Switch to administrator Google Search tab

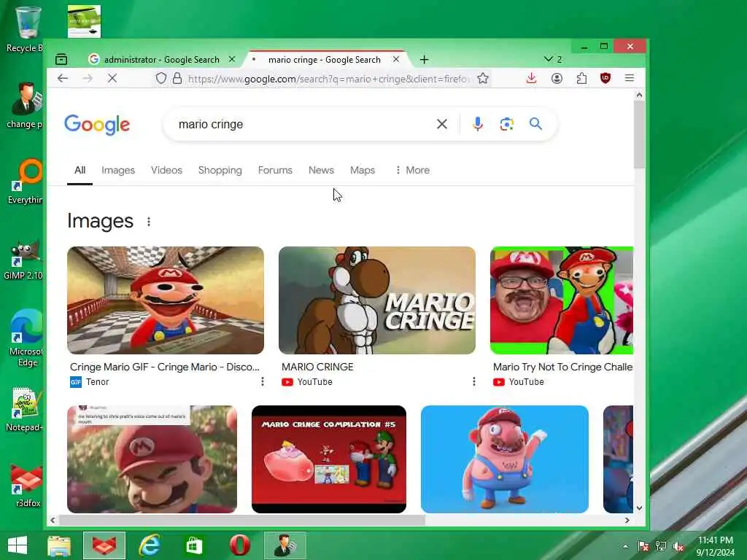click(162, 60)
